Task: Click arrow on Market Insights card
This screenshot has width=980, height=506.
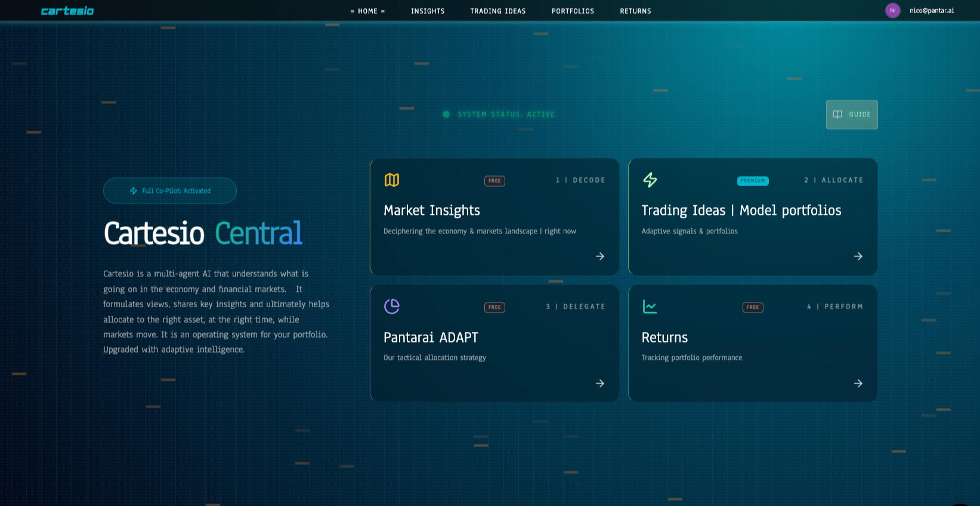Action: pyautogui.click(x=600, y=256)
